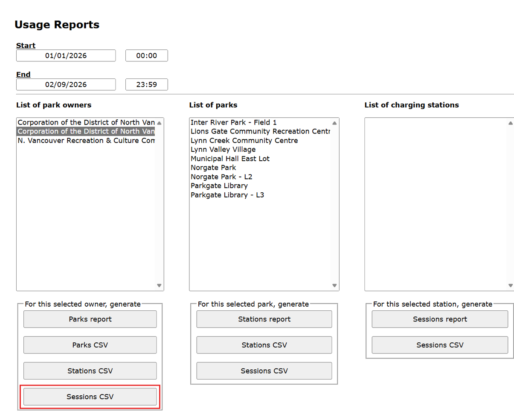The height and width of the screenshot is (420, 514).
Task: Select N. Vancouver Recreation & Culture owner
Action: tap(86, 141)
